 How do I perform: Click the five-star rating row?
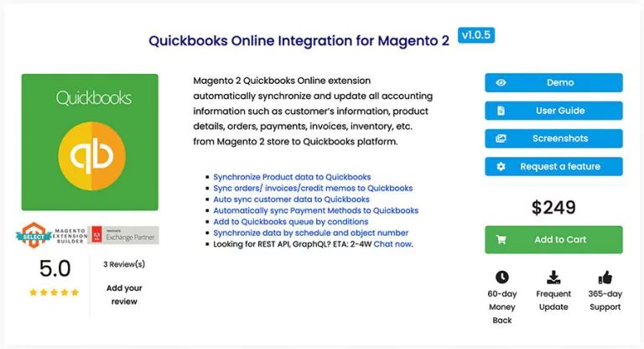[54, 293]
